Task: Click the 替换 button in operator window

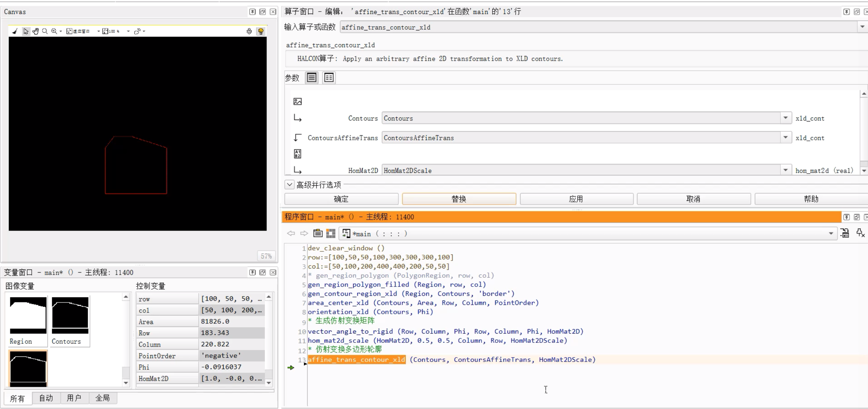Action: 459,199
